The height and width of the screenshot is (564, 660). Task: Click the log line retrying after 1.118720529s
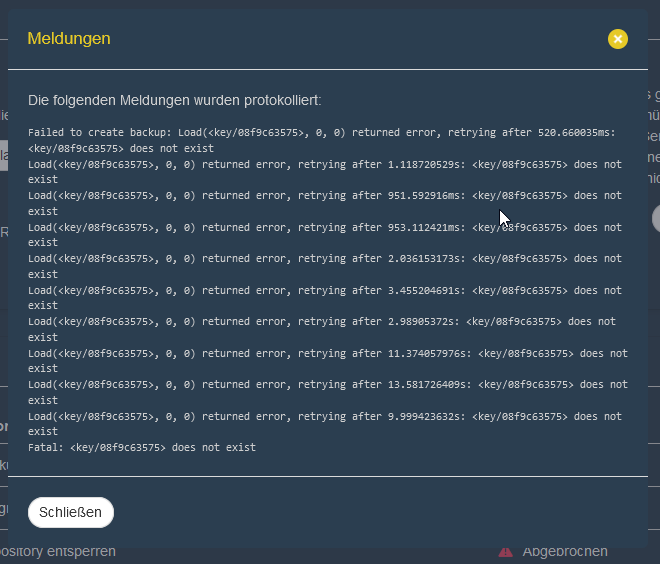324,165
